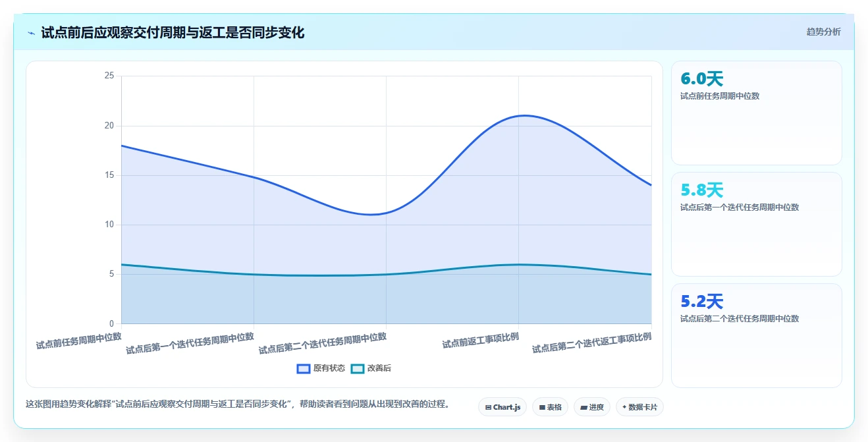Click the icon inside the 表格 tag

coord(542,407)
